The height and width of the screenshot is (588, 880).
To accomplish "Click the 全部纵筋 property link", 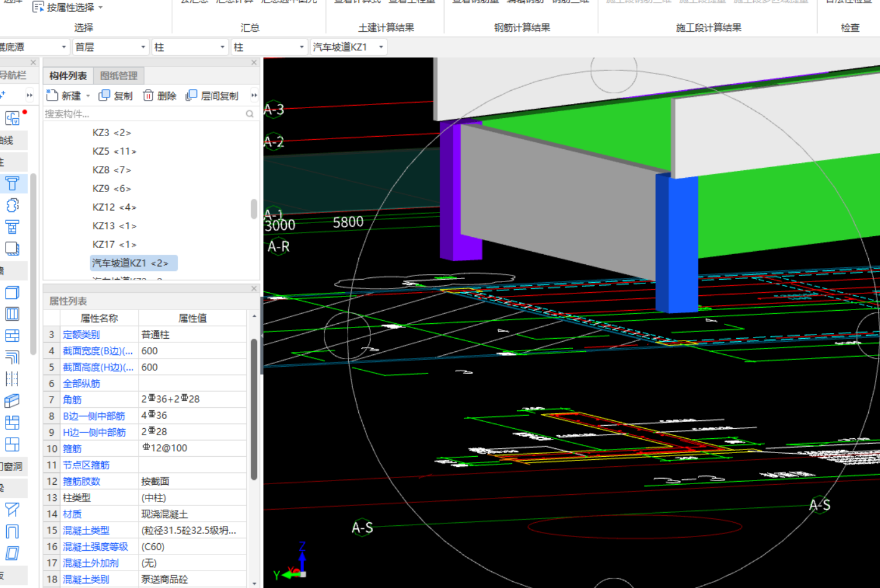I will click(81, 384).
